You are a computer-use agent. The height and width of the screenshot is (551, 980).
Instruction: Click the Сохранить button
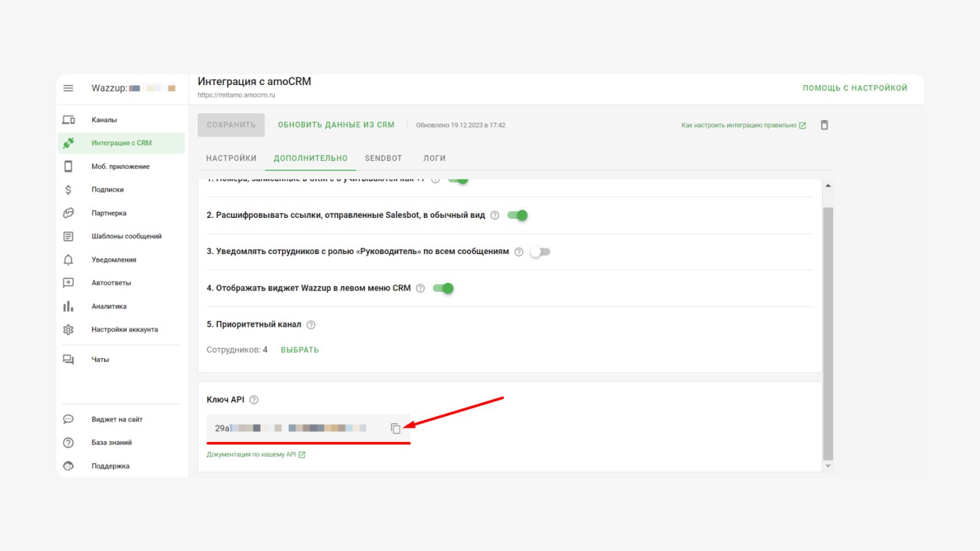[x=231, y=125]
